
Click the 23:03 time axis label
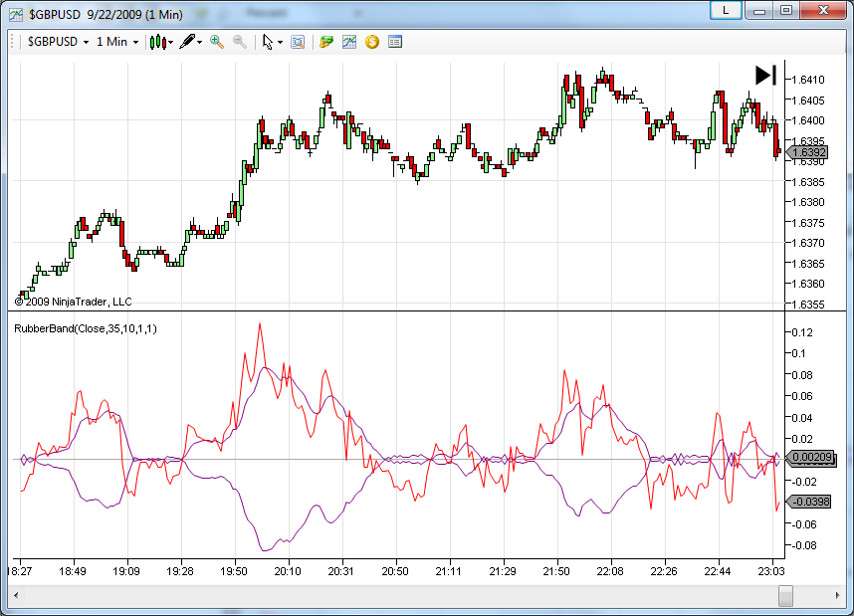[771, 571]
